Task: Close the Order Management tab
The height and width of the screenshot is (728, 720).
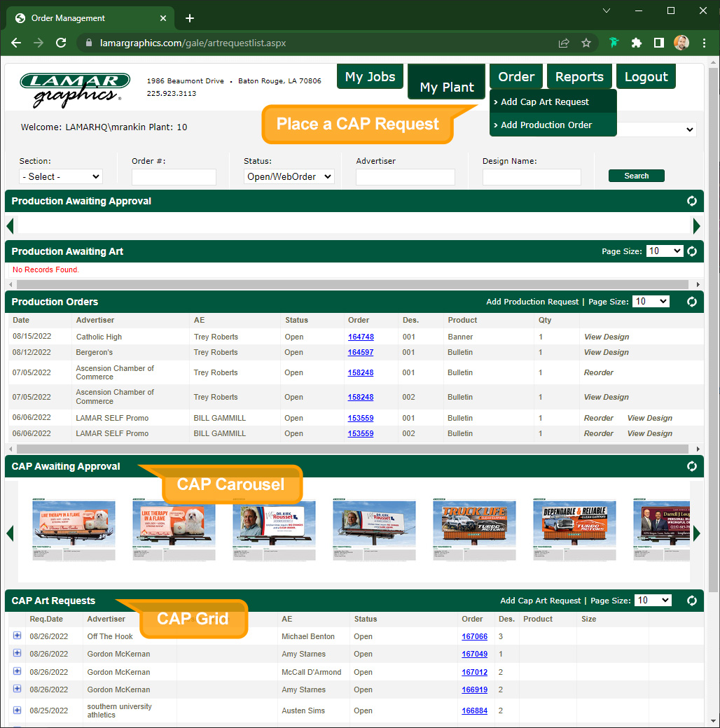Action: (x=163, y=18)
